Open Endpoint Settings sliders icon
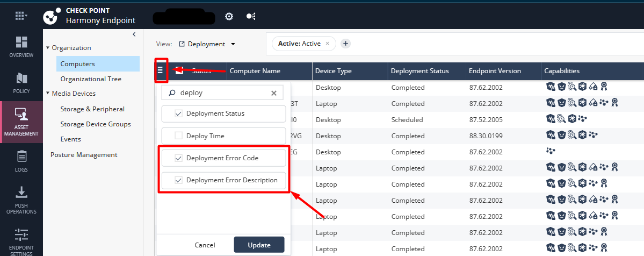Image resolution: width=644 pixels, height=256 pixels. coord(21,234)
